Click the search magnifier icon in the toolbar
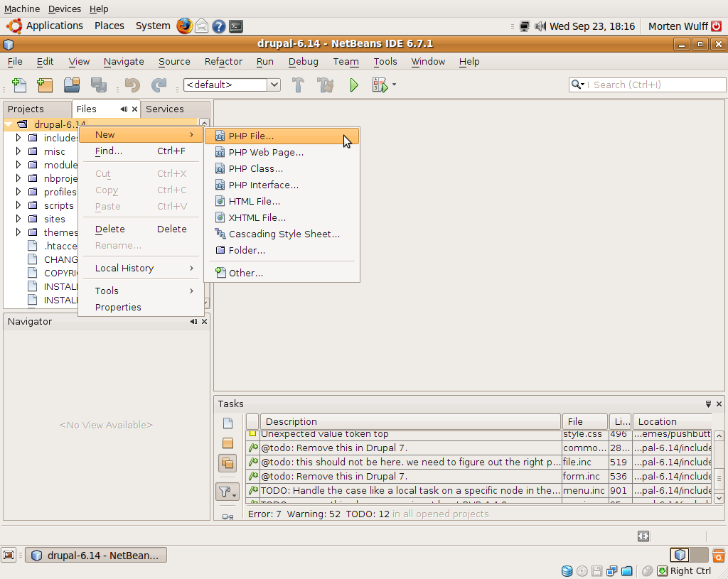This screenshot has height=579, width=728. click(x=576, y=85)
